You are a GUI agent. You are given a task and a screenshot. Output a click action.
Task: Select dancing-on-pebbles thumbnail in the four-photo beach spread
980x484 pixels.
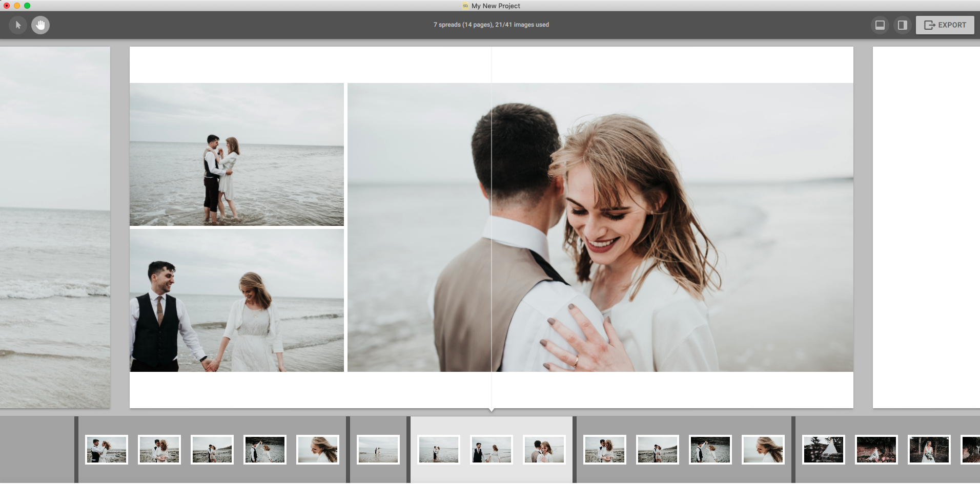(x=710, y=450)
